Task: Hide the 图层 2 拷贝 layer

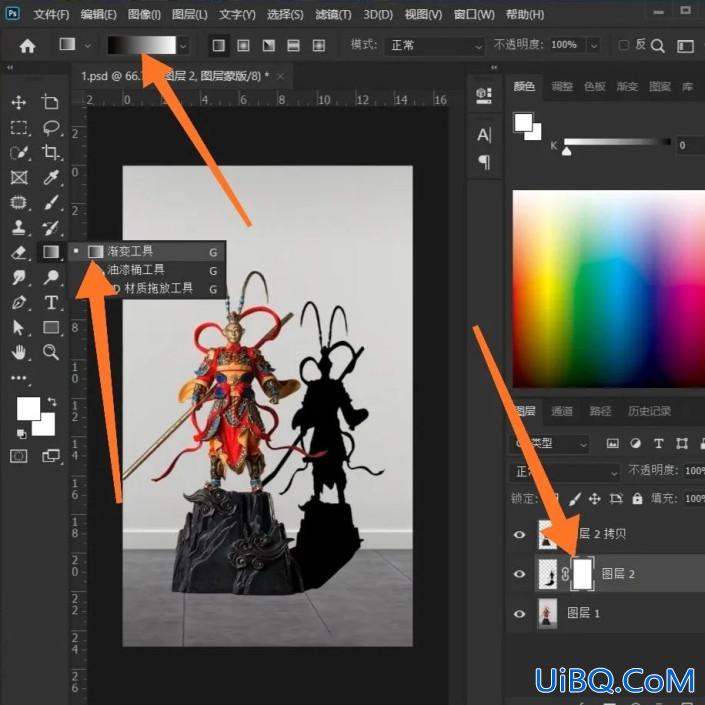Action: (x=519, y=535)
